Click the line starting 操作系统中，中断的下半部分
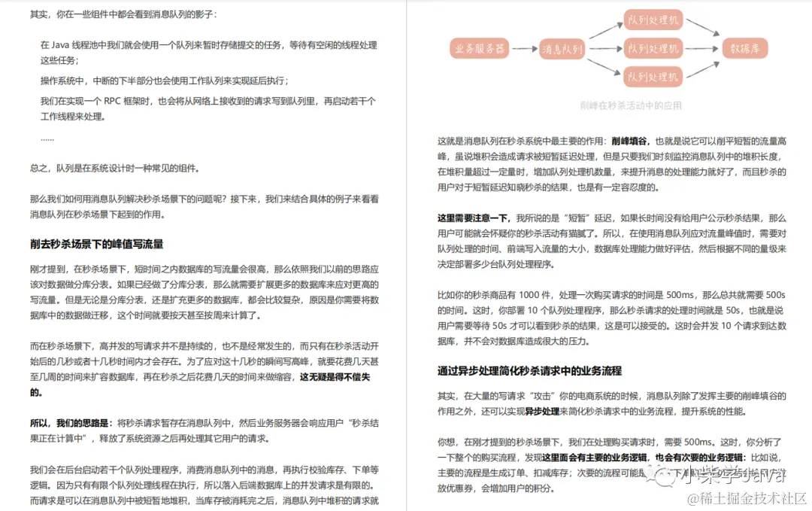This screenshot has height=511, width=812. (165, 81)
